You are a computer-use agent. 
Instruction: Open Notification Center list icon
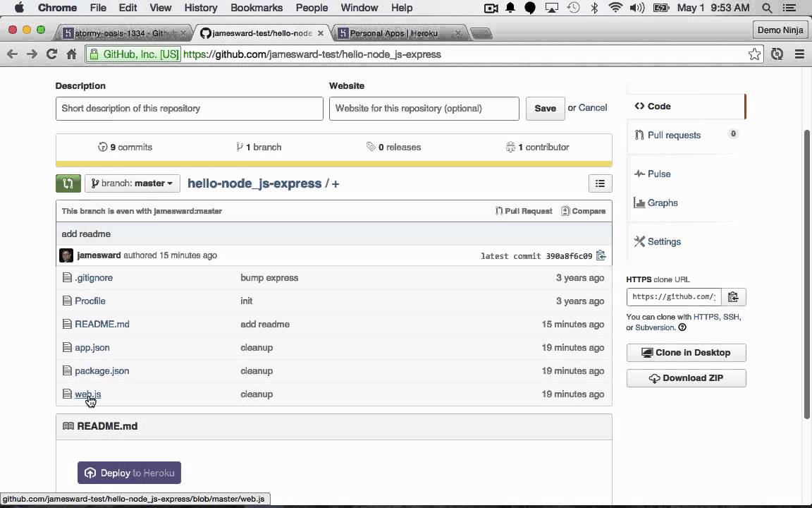789,8
